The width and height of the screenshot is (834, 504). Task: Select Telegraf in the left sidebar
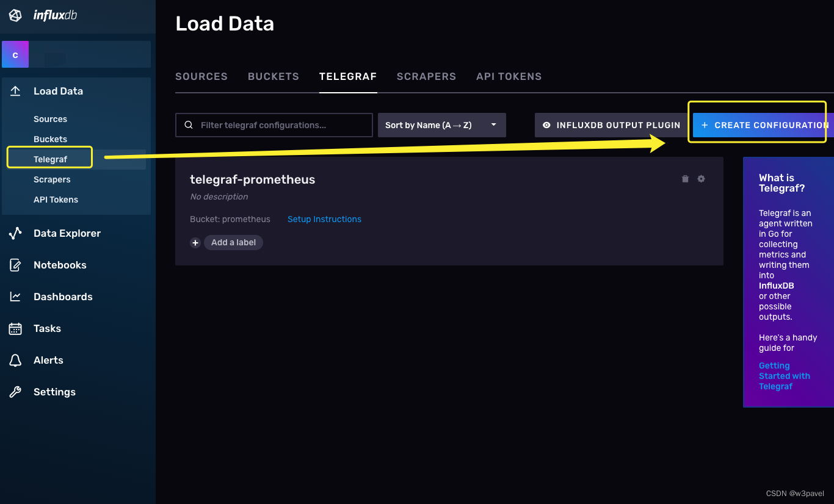click(51, 159)
